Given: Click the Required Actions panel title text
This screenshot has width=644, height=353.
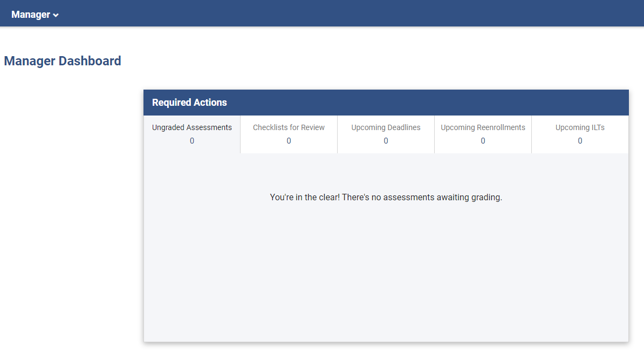Looking at the screenshot, I should [189, 102].
